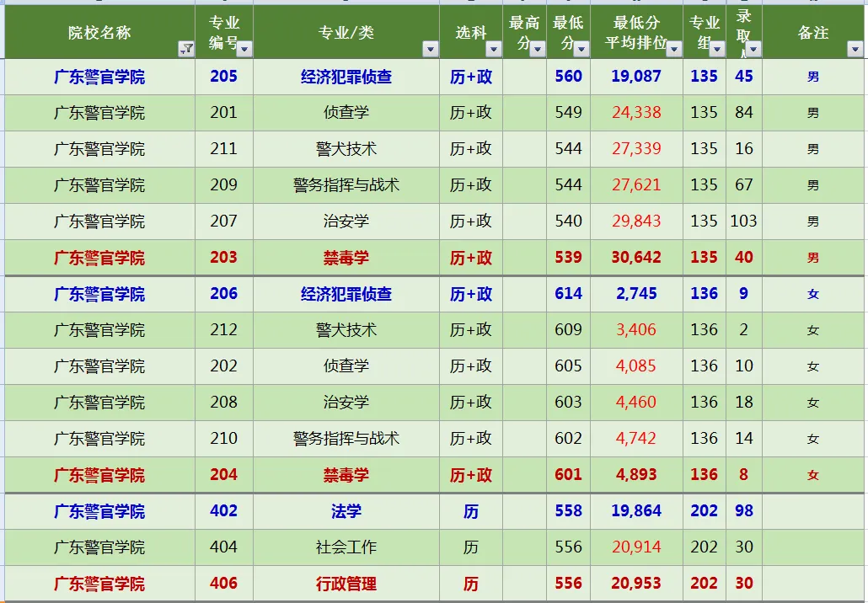Image resolution: width=868 pixels, height=603 pixels.
Task: Click the cell showing rank 20,953
Action: 636,583
